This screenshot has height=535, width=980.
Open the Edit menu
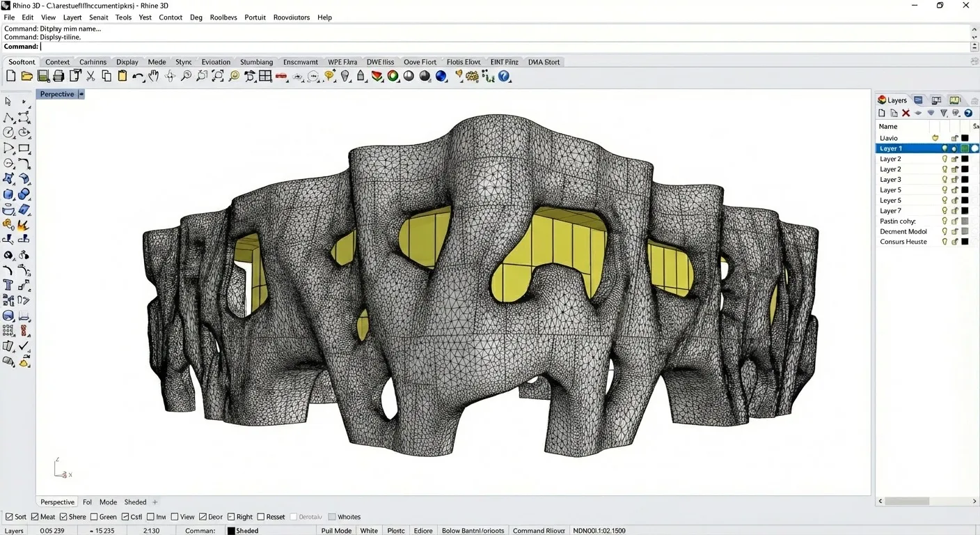pyautogui.click(x=27, y=17)
